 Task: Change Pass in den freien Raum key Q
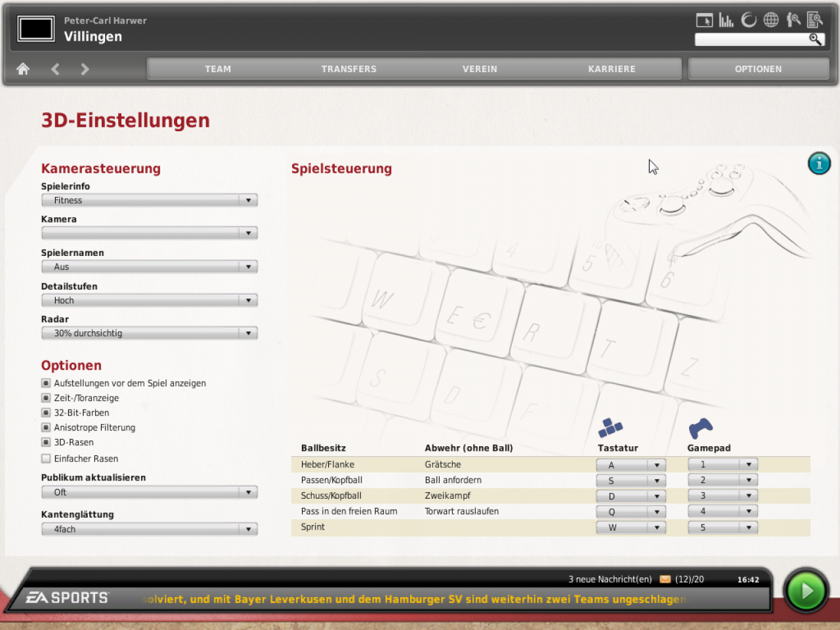(x=631, y=512)
